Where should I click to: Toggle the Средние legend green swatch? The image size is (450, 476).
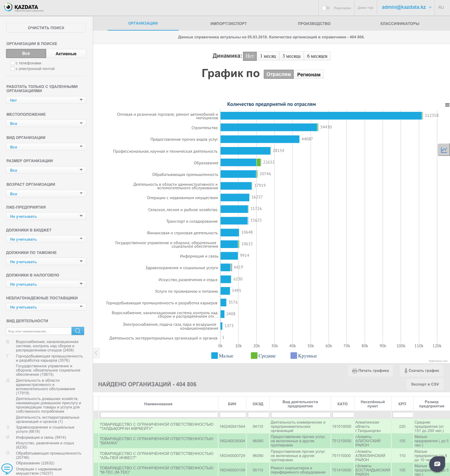pos(254,356)
